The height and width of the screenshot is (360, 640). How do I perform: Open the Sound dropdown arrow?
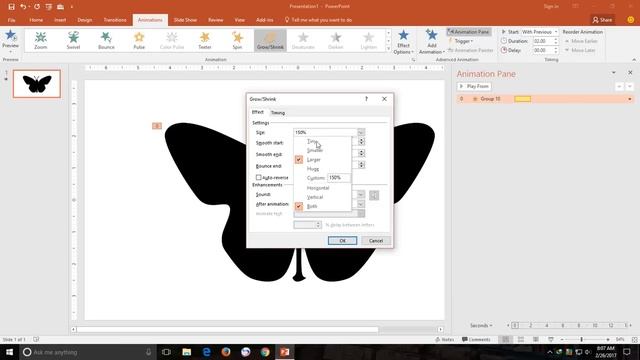(x=361, y=195)
